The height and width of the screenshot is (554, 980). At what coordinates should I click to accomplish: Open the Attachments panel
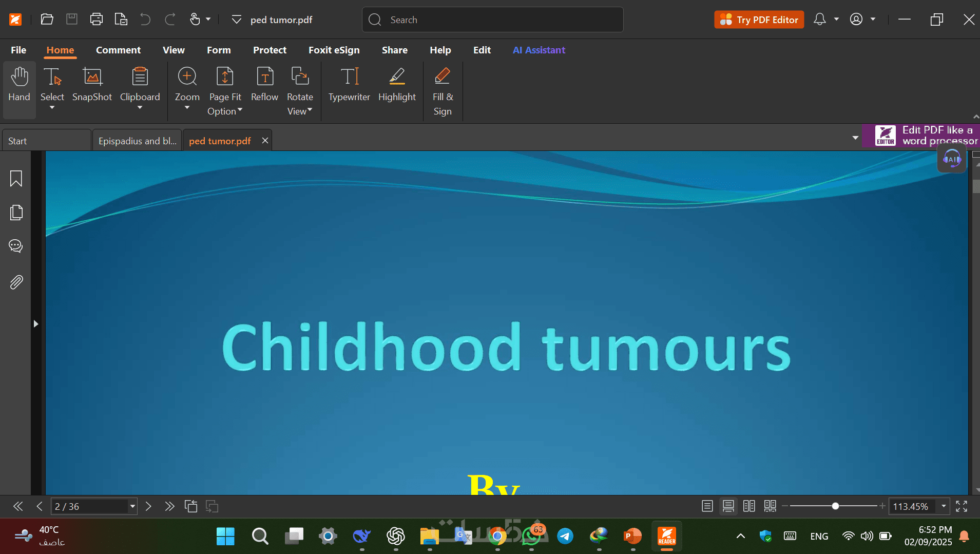click(x=16, y=282)
